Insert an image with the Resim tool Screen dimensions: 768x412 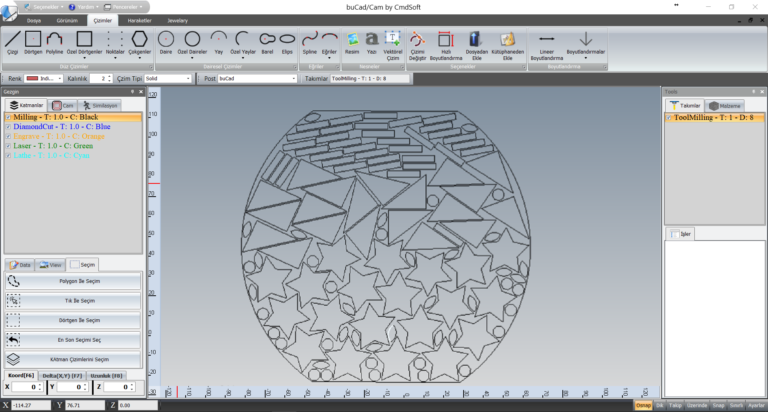pos(352,44)
